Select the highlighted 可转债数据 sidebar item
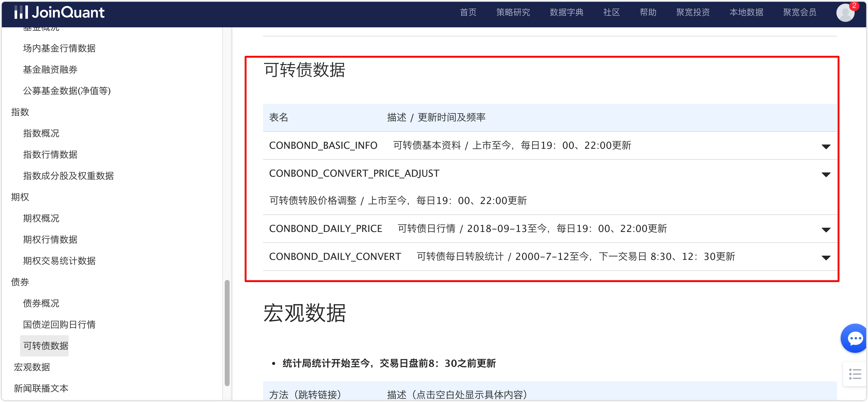 (46, 346)
